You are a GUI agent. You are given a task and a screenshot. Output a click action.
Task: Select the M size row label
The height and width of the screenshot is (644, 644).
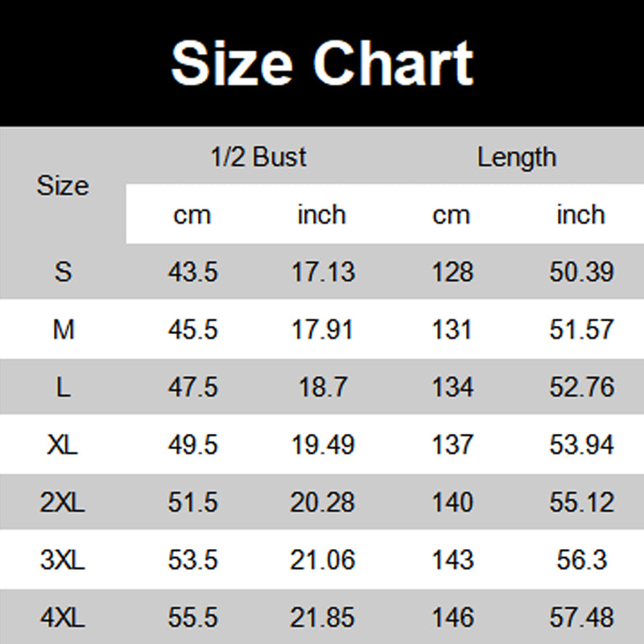64,329
